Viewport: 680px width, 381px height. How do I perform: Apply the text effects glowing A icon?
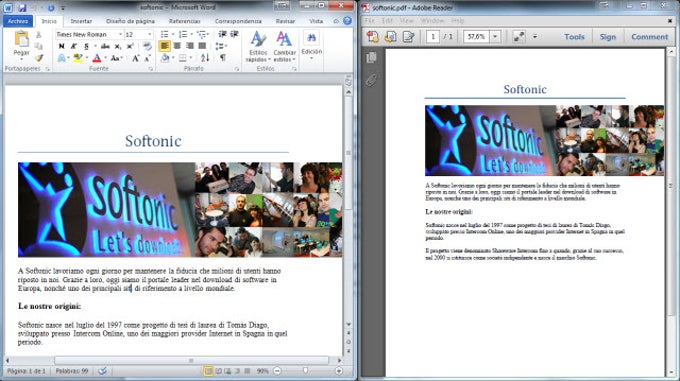pos(62,58)
